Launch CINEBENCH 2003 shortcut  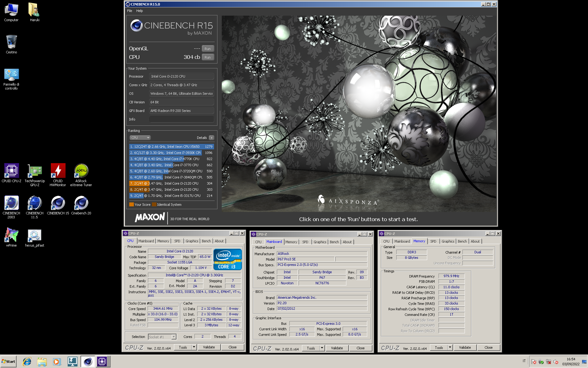coord(11,207)
